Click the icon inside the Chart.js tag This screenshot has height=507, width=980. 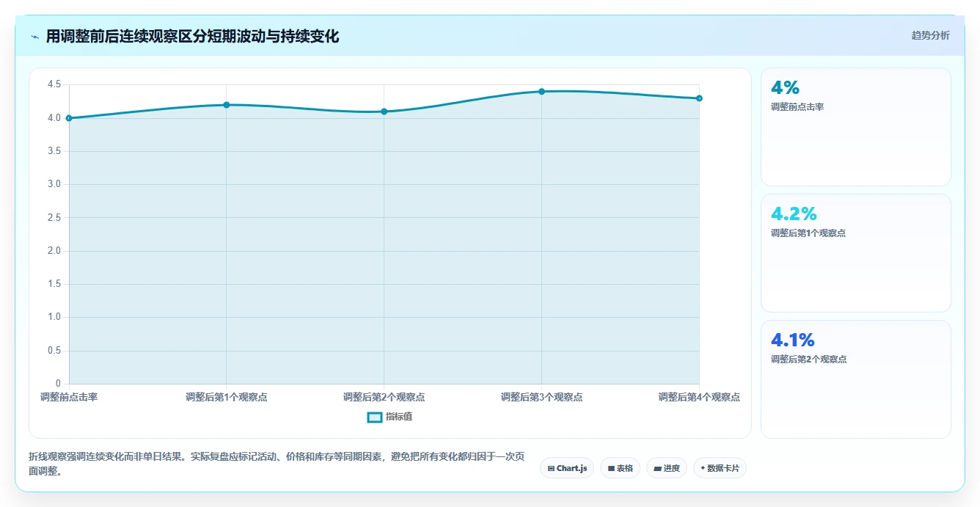(551, 468)
